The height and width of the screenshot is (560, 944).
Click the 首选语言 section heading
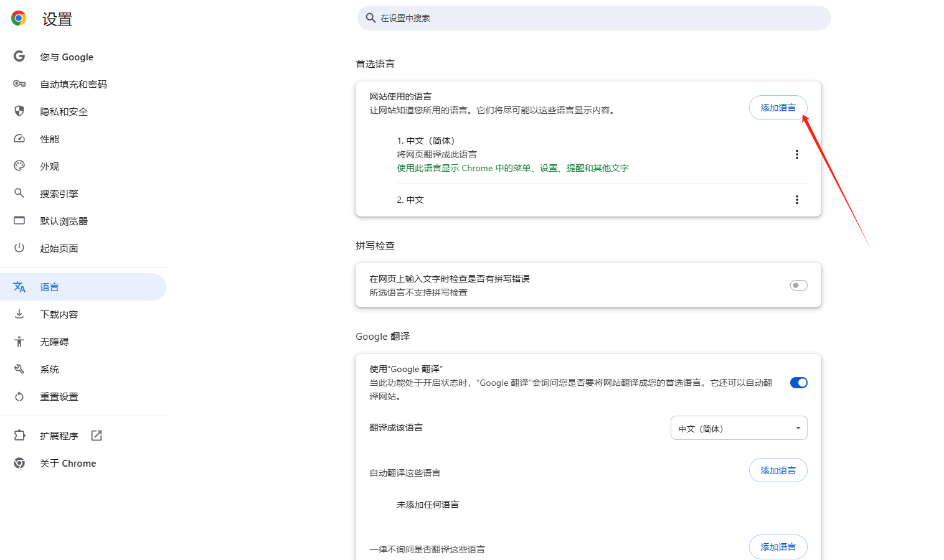click(x=375, y=63)
